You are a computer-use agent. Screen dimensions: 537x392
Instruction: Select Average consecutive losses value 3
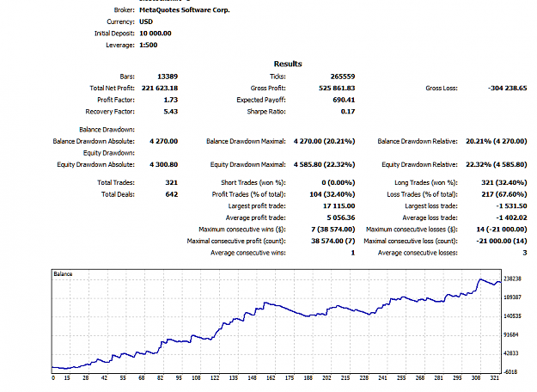click(x=525, y=253)
